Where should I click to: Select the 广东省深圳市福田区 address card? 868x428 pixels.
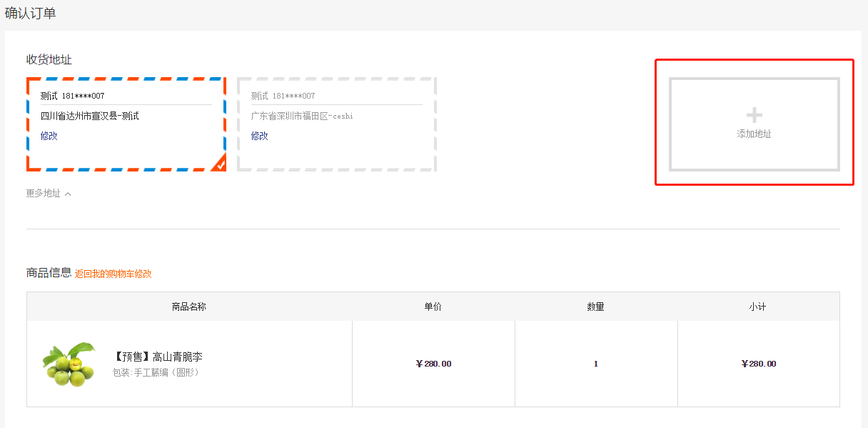pos(337,124)
